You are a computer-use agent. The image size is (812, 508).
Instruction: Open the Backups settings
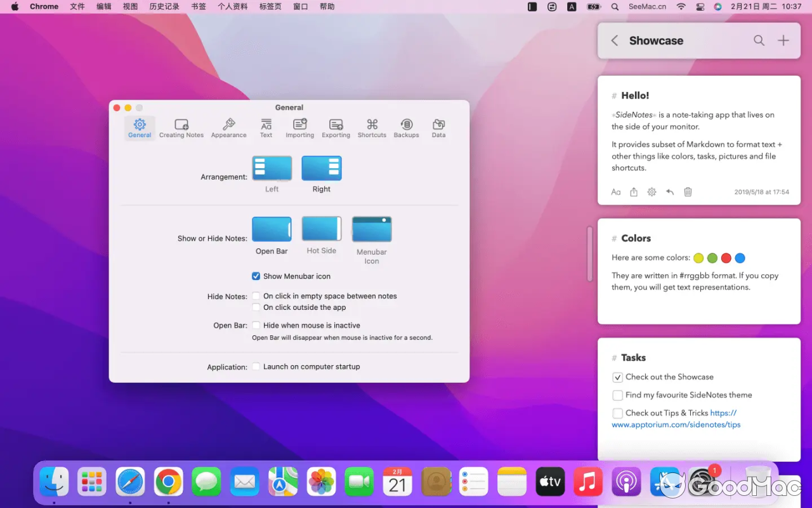pos(406,127)
